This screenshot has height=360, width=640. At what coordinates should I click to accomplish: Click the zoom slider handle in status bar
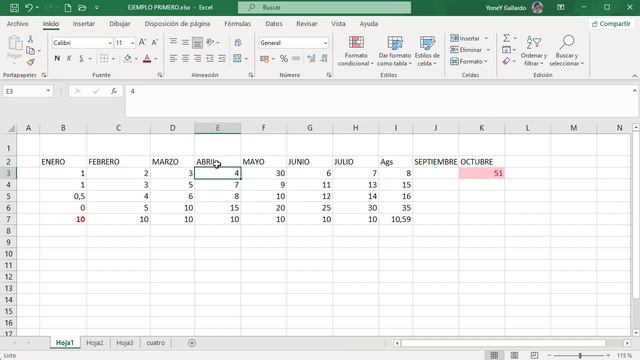(580, 356)
